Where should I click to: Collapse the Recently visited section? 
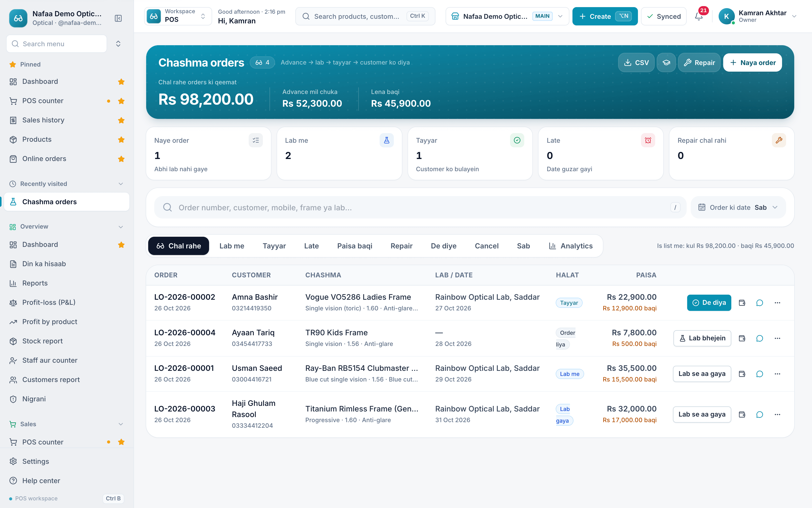(121, 184)
